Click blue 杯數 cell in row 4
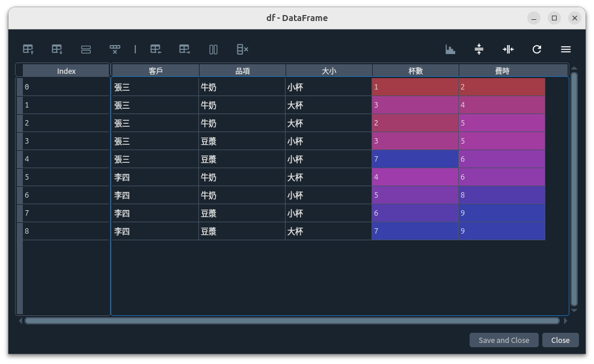This screenshot has width=594, height=364. 415,159
